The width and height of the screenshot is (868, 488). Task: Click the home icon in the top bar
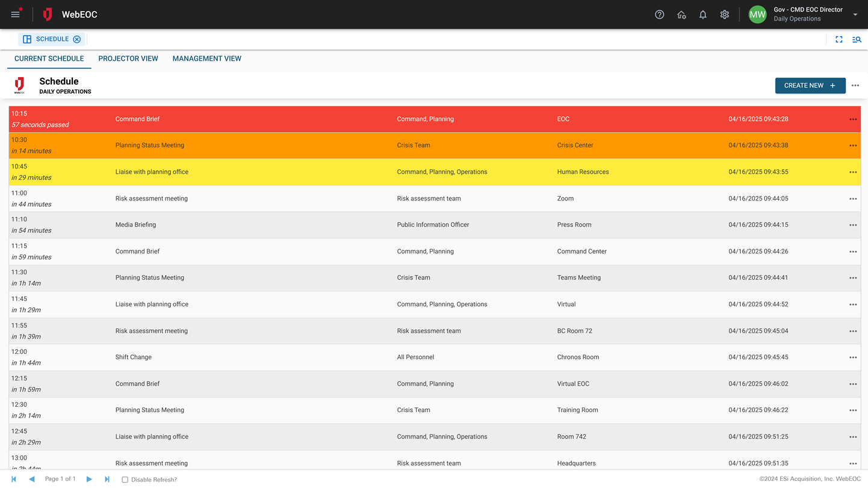(x=681, y=14)
